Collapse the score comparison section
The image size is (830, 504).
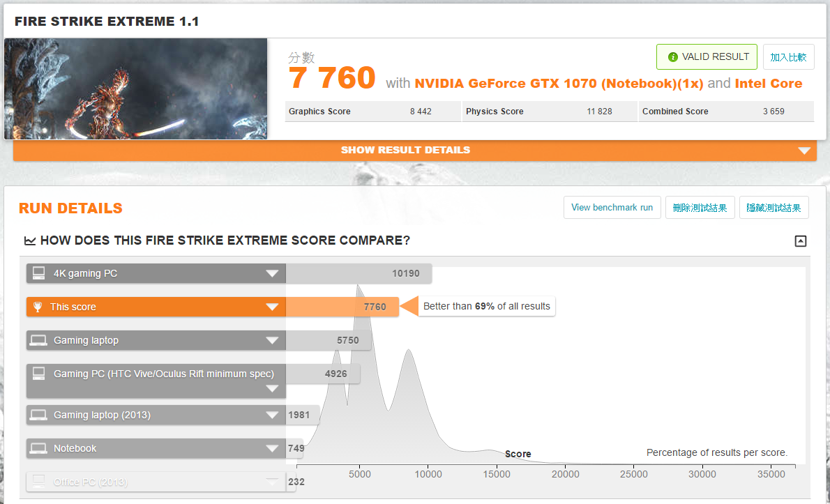coord(800,241)
